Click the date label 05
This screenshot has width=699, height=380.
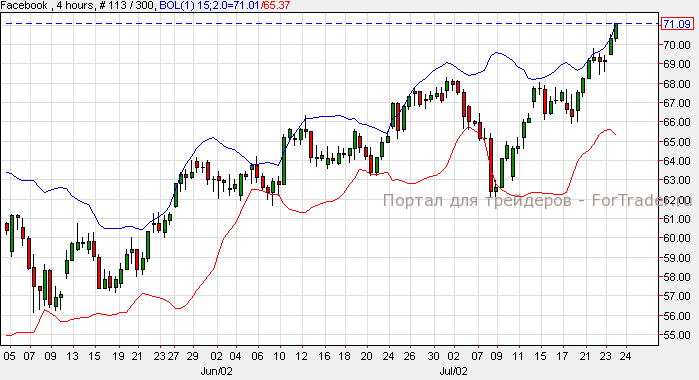click(9, 356)
